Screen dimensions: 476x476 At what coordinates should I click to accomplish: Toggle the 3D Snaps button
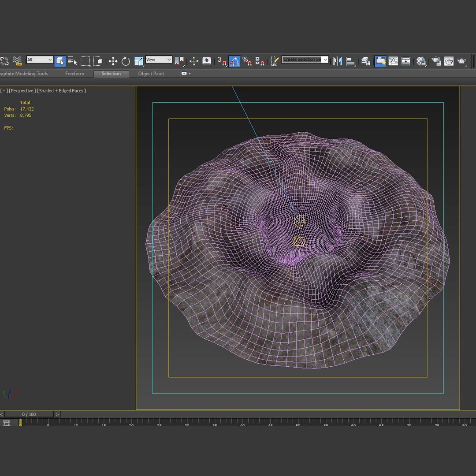pyautogui.click(x=222, y=61)
